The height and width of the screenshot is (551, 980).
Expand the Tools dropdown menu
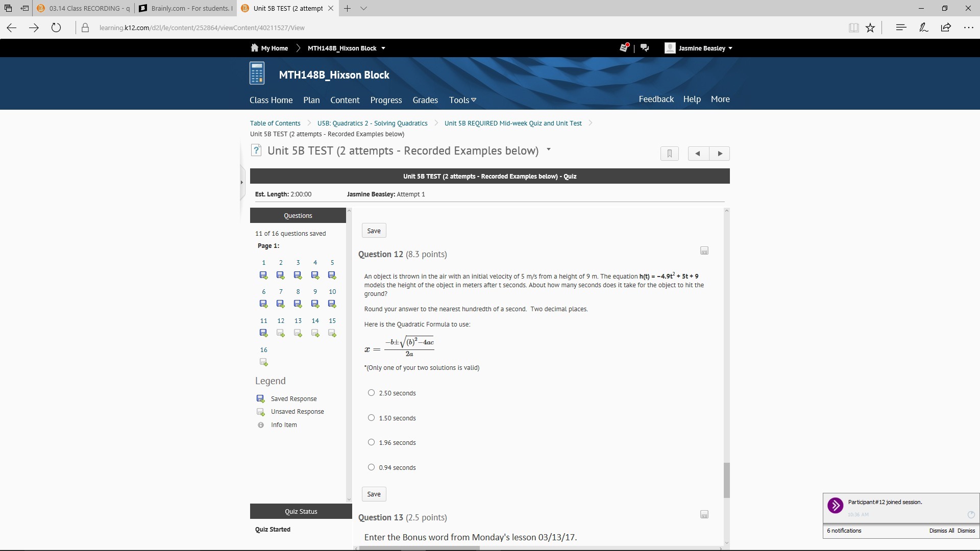click(462, 100)
